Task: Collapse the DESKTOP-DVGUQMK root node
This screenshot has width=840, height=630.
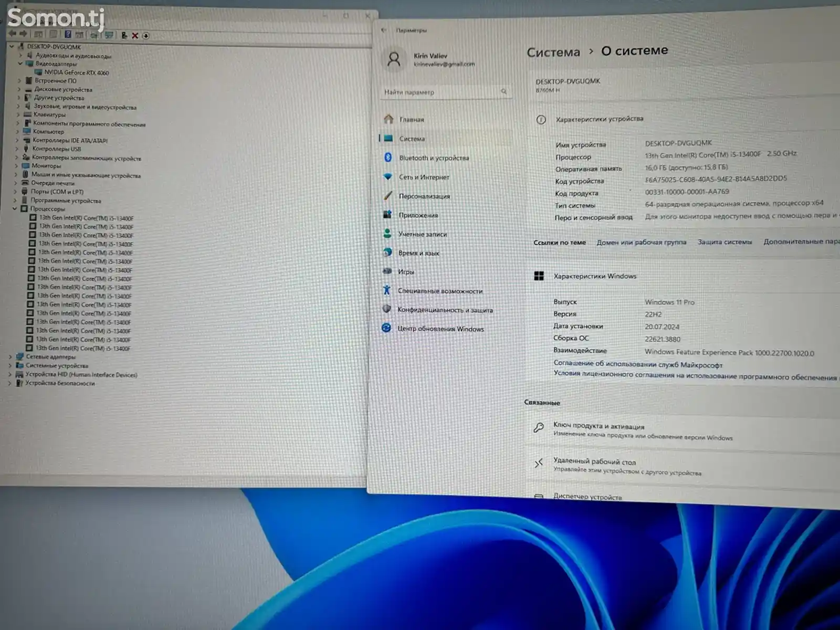Action: point(12,46)
